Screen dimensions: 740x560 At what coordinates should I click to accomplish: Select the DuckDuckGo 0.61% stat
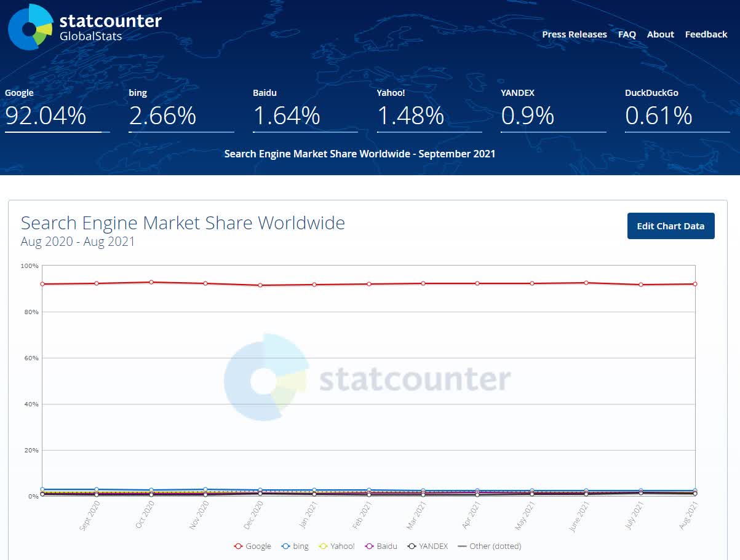pos(677,110)
